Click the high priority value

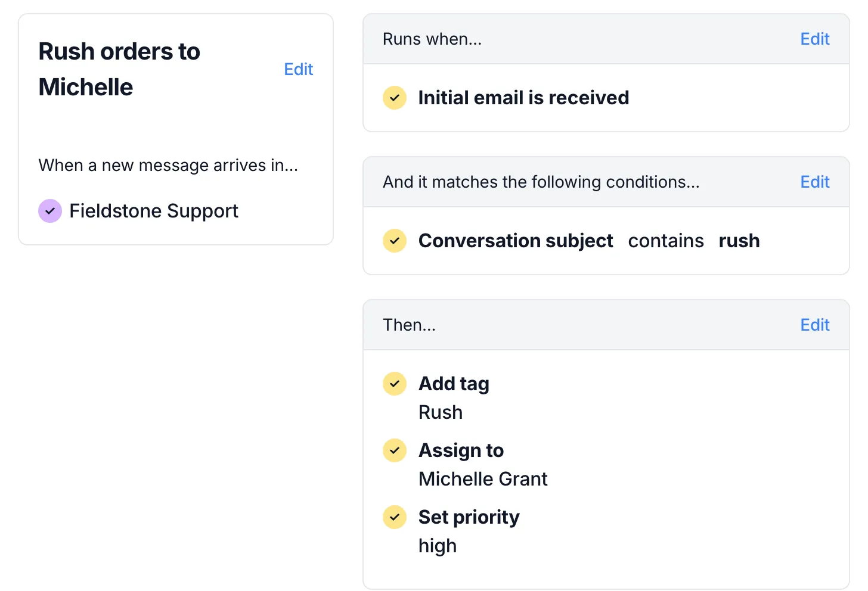438,546
